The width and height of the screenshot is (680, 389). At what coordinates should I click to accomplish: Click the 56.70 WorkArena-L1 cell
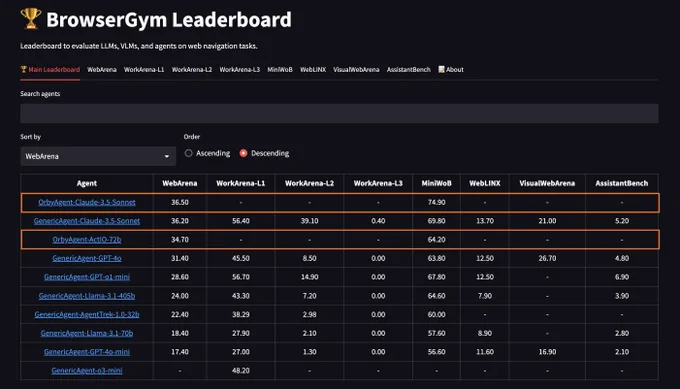pyautogui.click(x=241, y=277)
